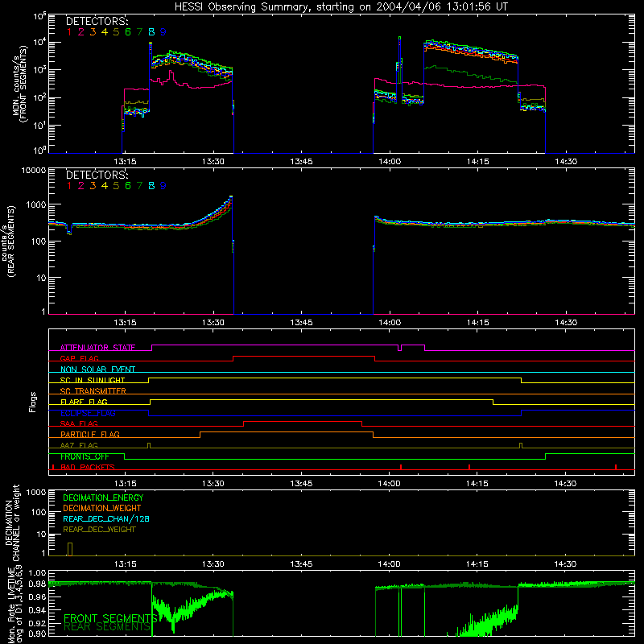Click the DECIMATION_ENERGY legend entry
Image resolution: width=644 pixels, height=644 pixels.
(x=103, y=497)
